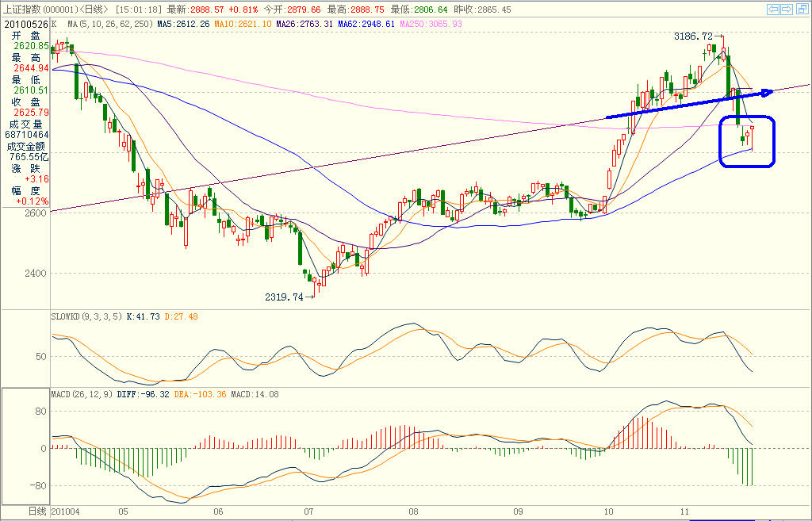Click the MACD:14.08 value
812x521 pixels.
pyautogui.click(x=255, y=395)
